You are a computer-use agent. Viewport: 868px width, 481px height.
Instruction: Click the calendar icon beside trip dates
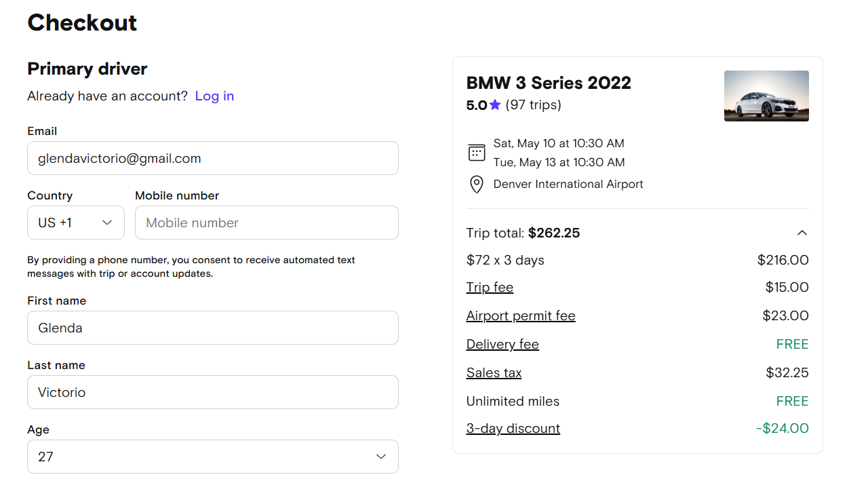click(477, 153)
